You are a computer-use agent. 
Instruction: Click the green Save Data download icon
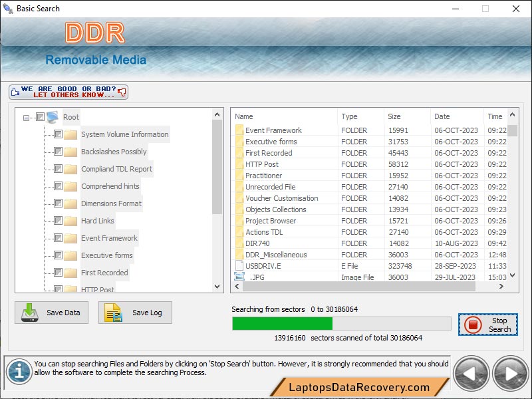click(x=31, y=313)
